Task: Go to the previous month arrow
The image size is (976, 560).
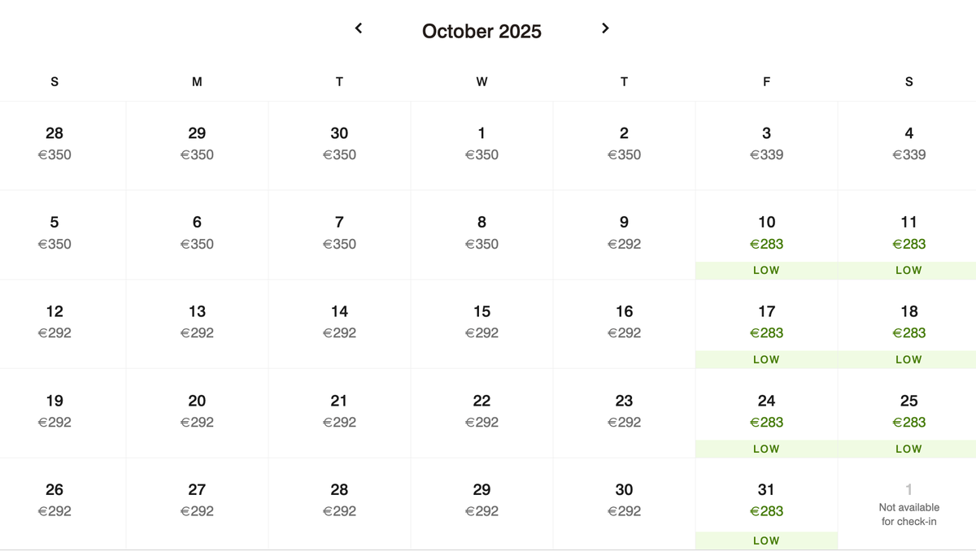Action: [x=359, y=28]
